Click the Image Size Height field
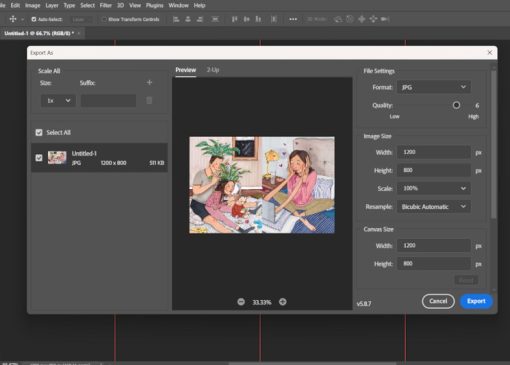This screenshot has width=510, height=365. click(x=434, y=170)
